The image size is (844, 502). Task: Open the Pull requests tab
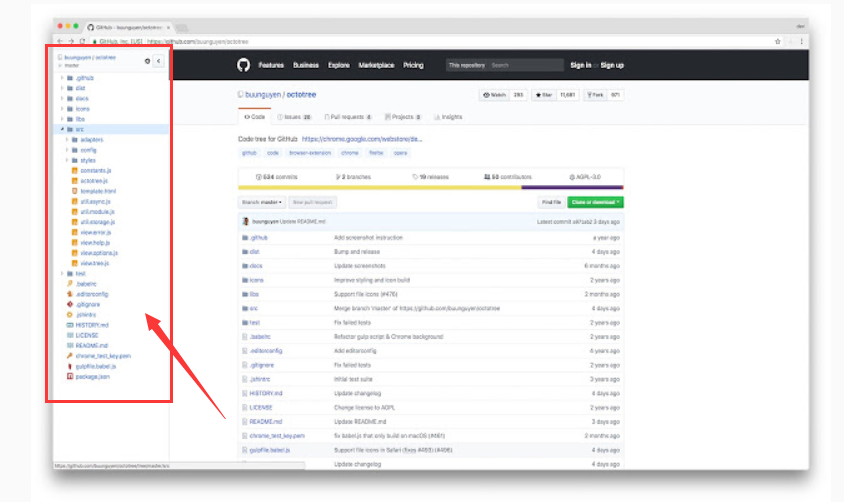pyautogui.click(x=348, y=117)
